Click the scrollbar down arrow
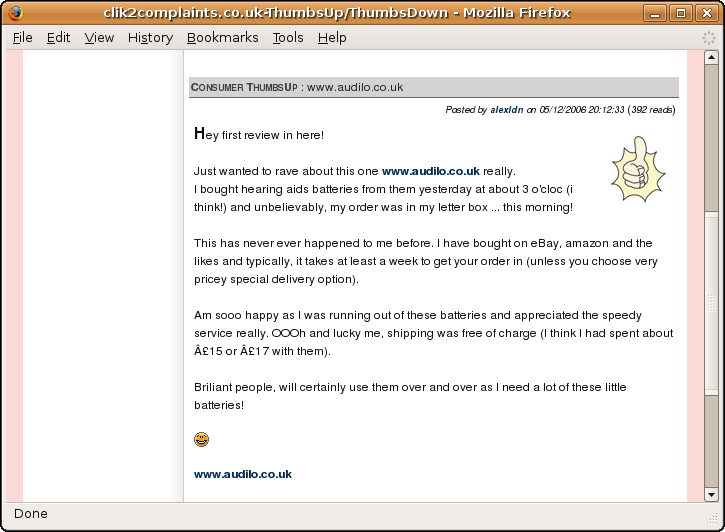Image resolution: width=725 pixels, height=532 pixels. [711, 495]
